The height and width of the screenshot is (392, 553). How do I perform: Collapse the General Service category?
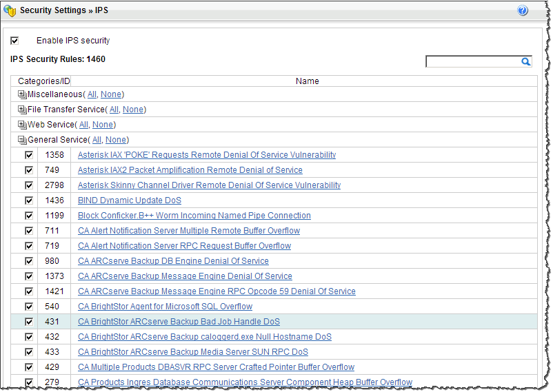tap(22, 140)
